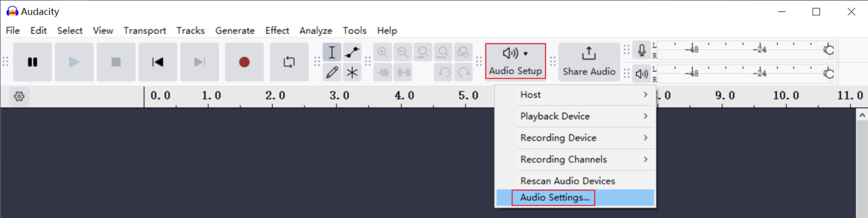Open the Effect menu
This screenshot has height=218, width=868.
pyautogui.click(x=277, y=31)
